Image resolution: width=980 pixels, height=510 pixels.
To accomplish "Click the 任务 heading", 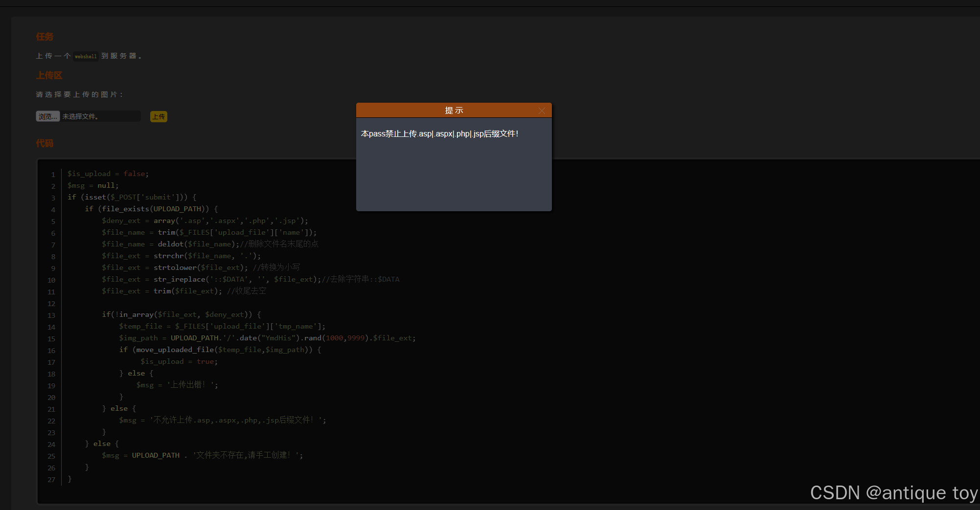I will point(45,37).
